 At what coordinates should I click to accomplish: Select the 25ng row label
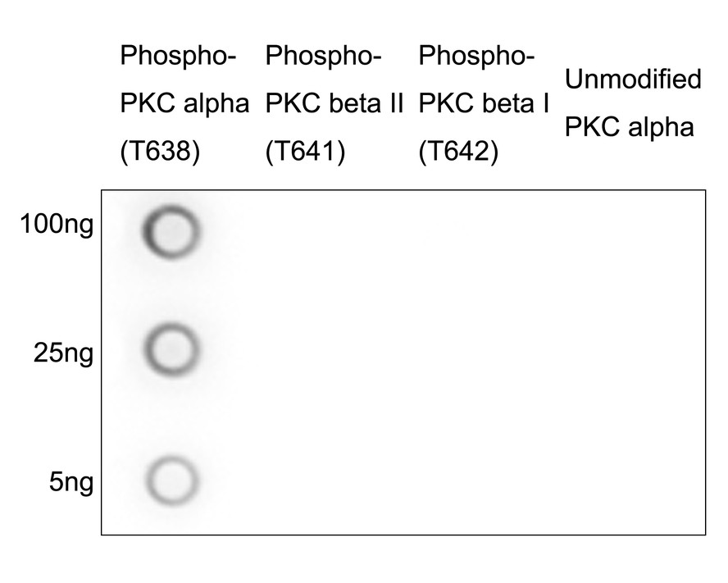(x=62, y=355)
